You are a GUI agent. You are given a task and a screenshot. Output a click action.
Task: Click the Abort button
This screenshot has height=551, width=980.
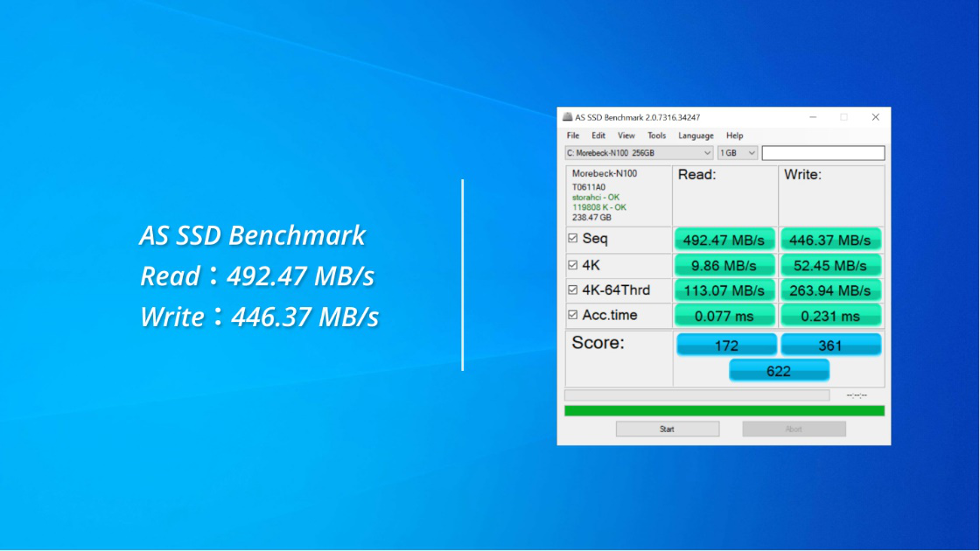(x=794, y=429)
